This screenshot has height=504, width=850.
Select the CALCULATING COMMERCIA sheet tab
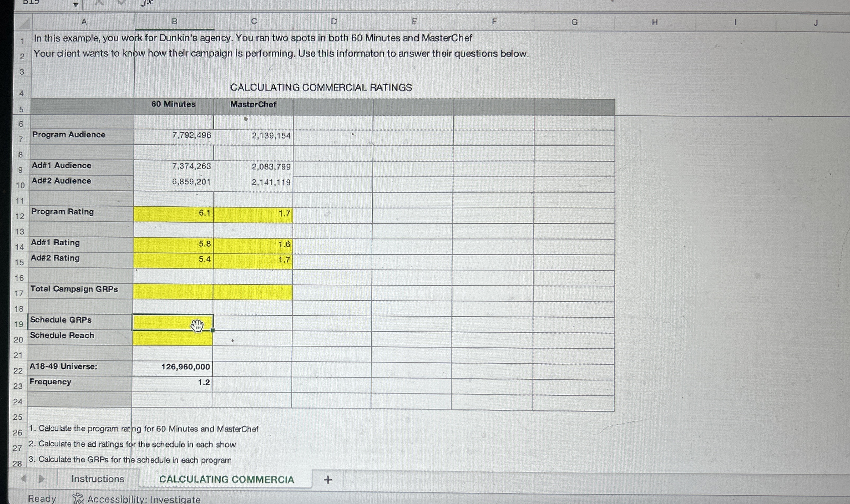(x=227, y=479)
